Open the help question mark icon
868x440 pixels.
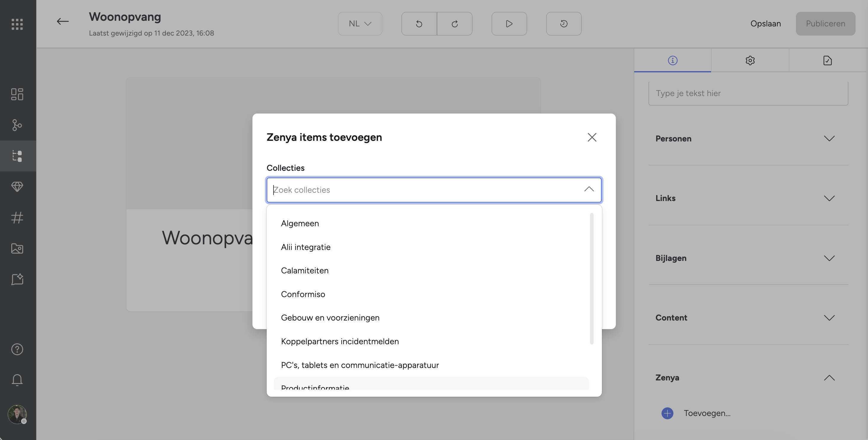(17, 349)
